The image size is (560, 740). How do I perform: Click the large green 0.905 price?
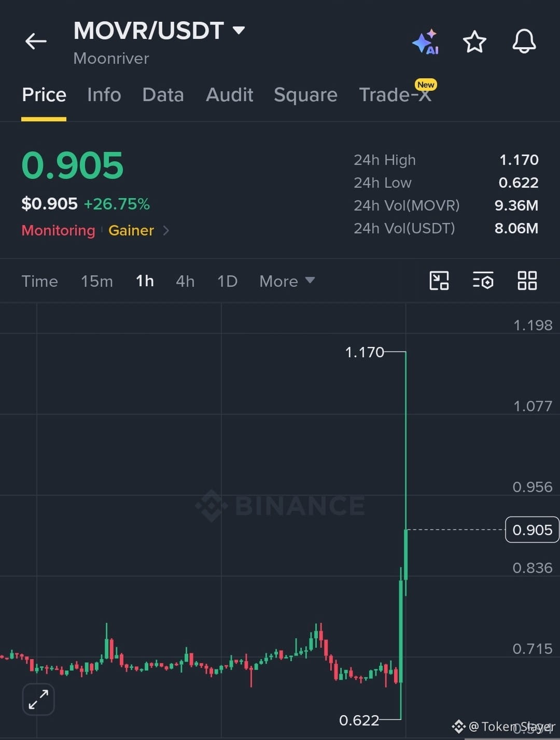73,166
